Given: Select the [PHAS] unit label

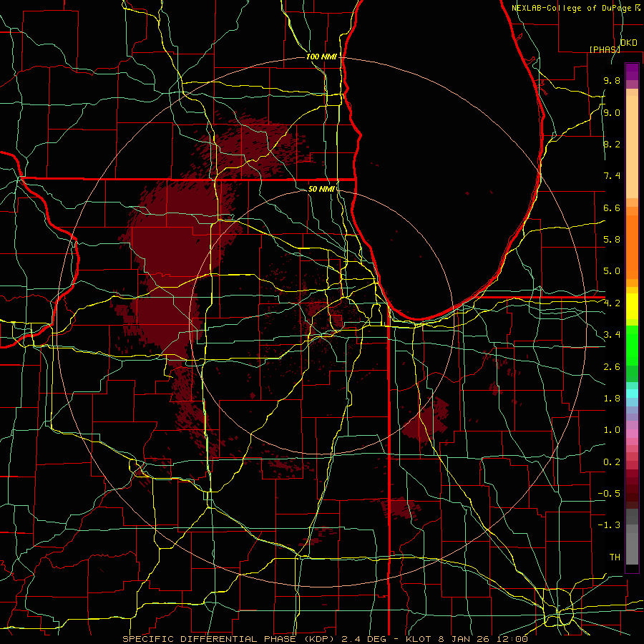Looking at the screenshot, I should tap(605, 49).
